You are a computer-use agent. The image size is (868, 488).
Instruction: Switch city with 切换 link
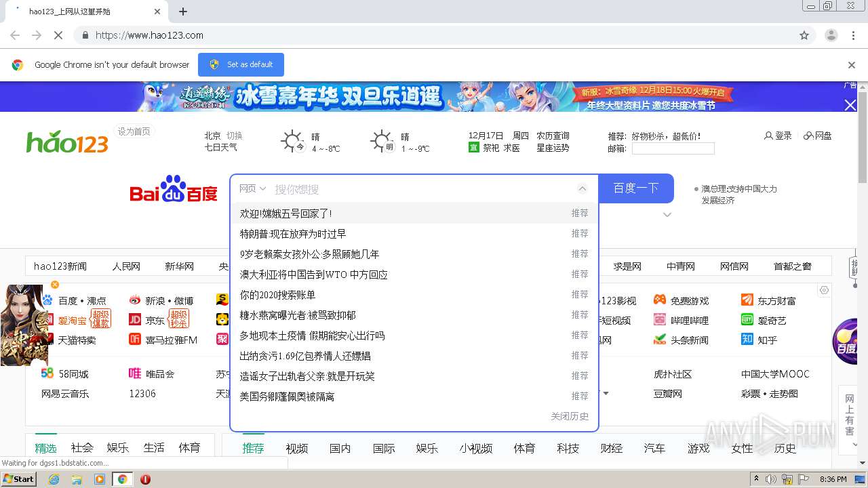coord(234,136)
